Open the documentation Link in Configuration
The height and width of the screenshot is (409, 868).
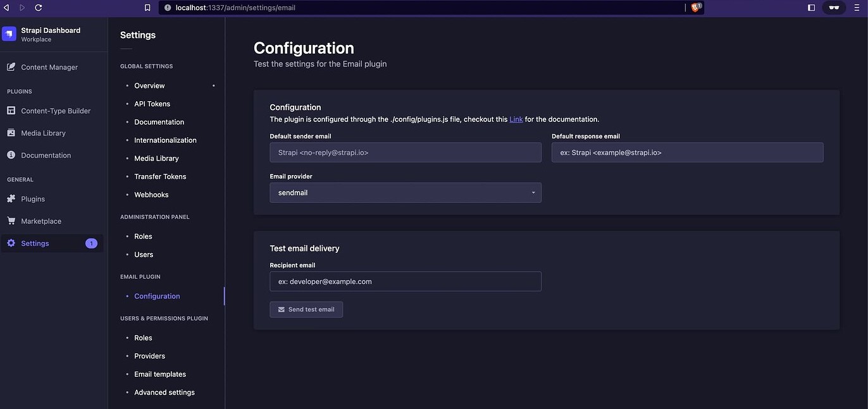click(516, 119)
